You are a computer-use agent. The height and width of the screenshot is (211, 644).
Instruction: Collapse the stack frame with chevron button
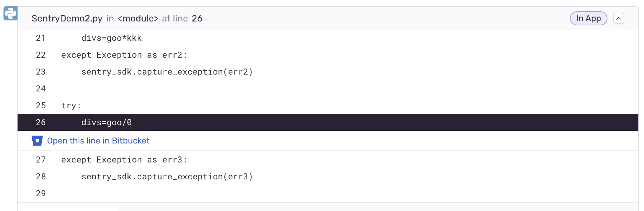point(619,18)
